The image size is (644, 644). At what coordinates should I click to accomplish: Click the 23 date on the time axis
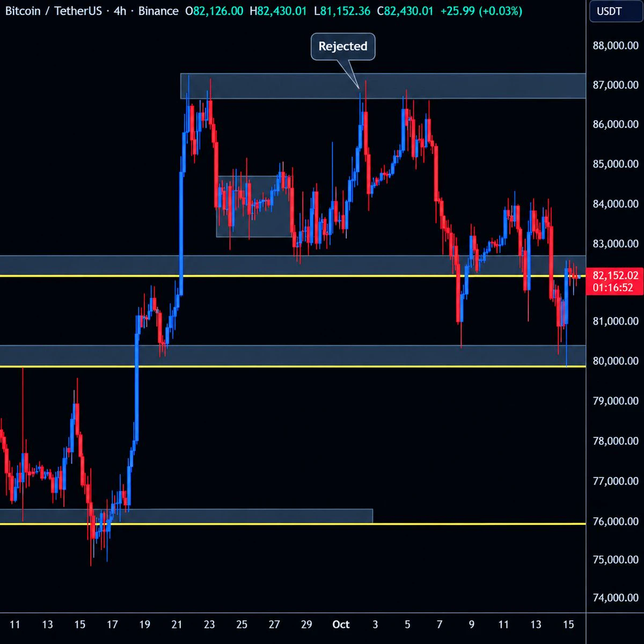click(x=209, y=624)
